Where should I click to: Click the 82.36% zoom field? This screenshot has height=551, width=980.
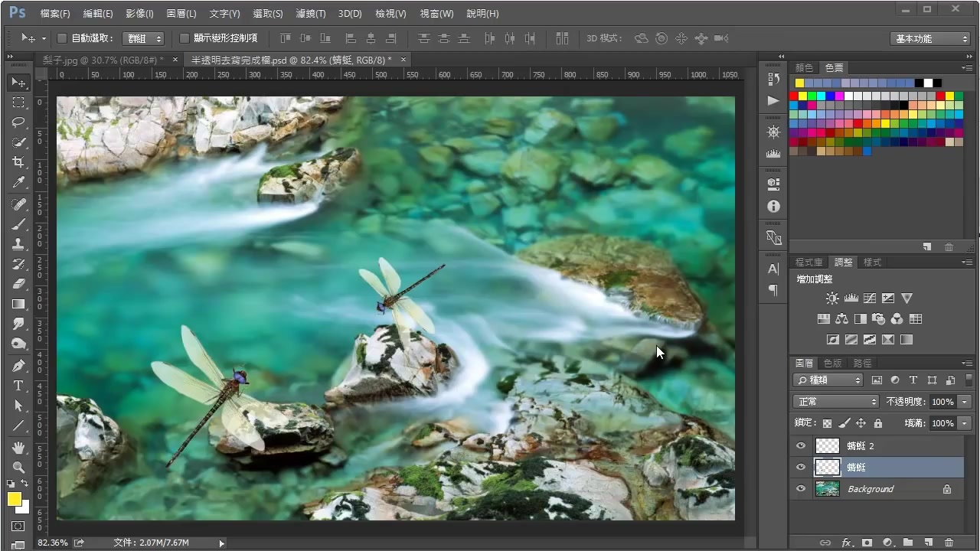[x=53, y=543]
